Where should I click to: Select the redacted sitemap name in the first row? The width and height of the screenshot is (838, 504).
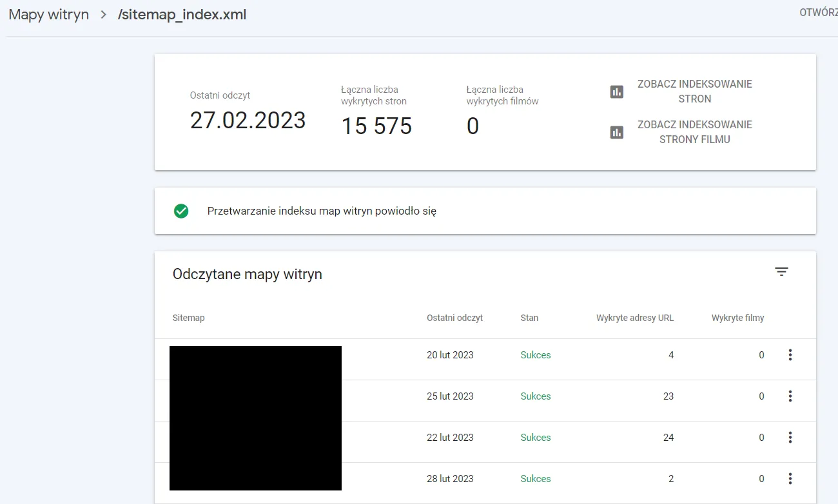click(x=255, y=354)
